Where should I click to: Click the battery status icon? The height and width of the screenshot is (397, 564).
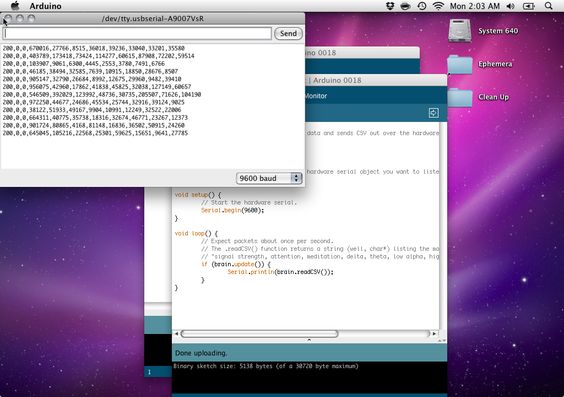(528, 6)
